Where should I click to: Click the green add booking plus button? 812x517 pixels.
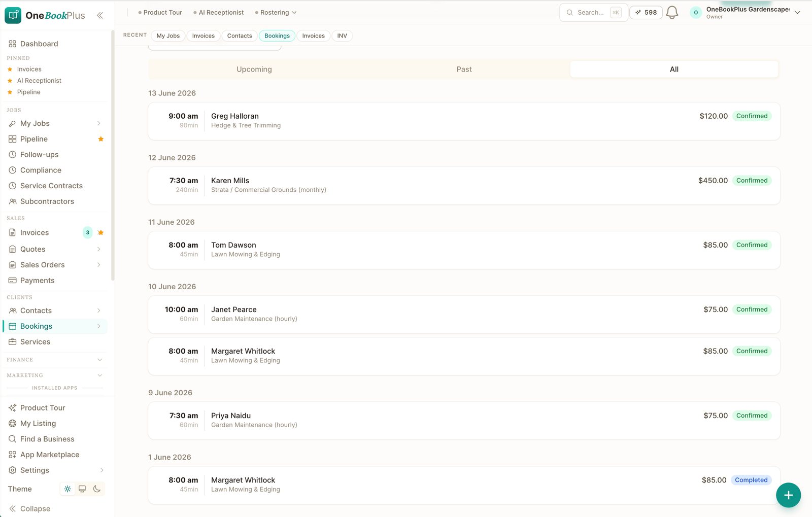coord(788,495)
